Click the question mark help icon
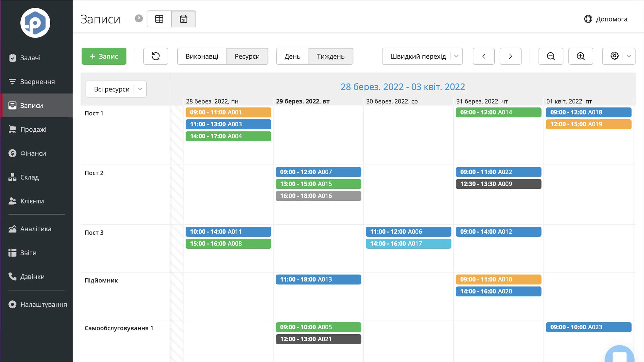The image size is (644, 362). (139, 19)
